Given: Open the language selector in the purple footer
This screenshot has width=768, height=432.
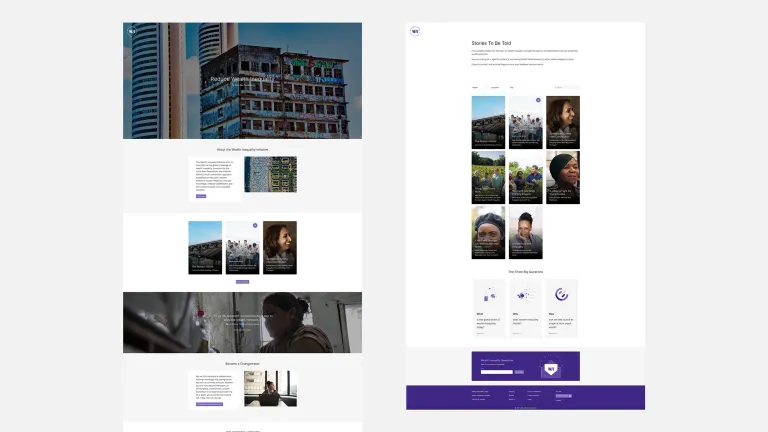Looking at the screenshot, I should (x=563, y=396).
